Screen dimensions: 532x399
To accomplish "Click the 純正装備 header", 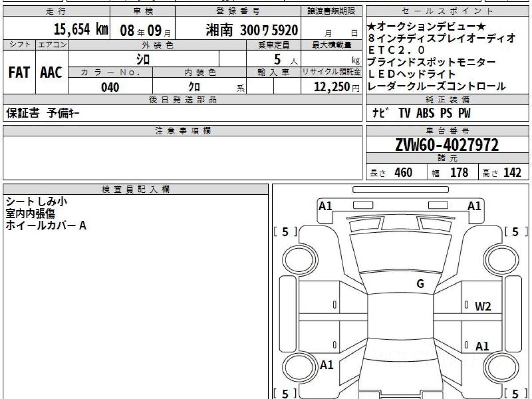I will [x=448, y=100].
